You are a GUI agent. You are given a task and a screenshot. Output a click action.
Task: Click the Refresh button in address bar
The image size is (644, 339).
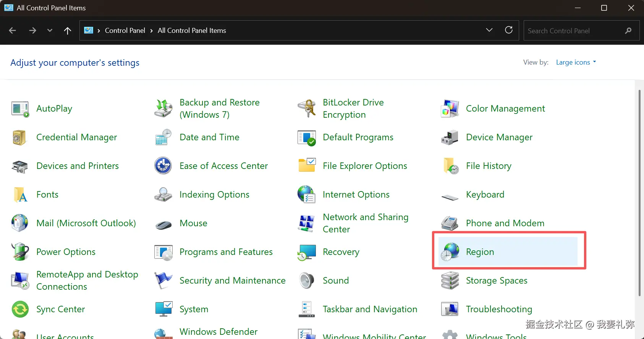pyautogui.click(x=509, y=30)
